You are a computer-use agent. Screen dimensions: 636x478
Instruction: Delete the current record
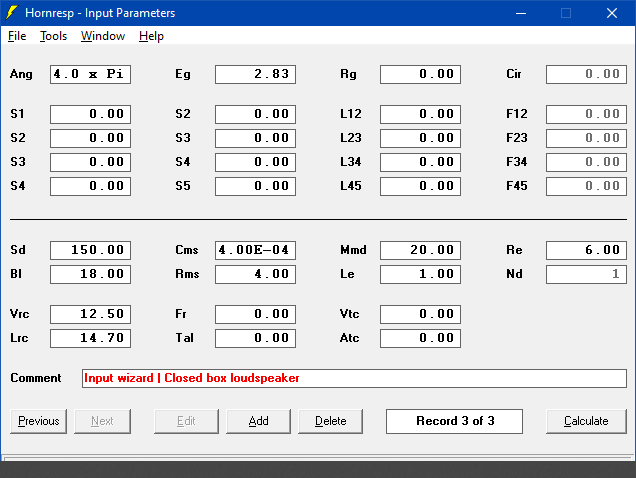pyautogui.click(x=331, y=421)
